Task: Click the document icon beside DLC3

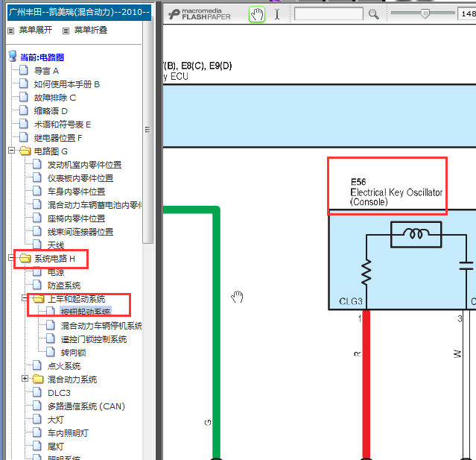Action: [x=37, y=392]
